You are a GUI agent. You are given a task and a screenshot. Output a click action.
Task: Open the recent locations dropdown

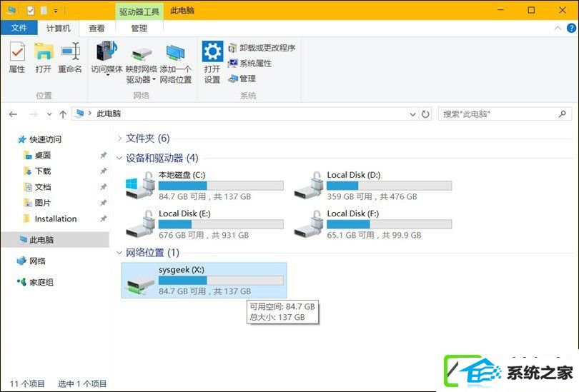[x=49, y=114]
